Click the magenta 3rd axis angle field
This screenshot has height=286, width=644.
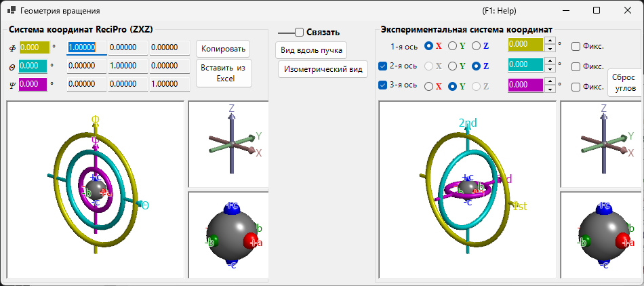click(x=526, y=85)
